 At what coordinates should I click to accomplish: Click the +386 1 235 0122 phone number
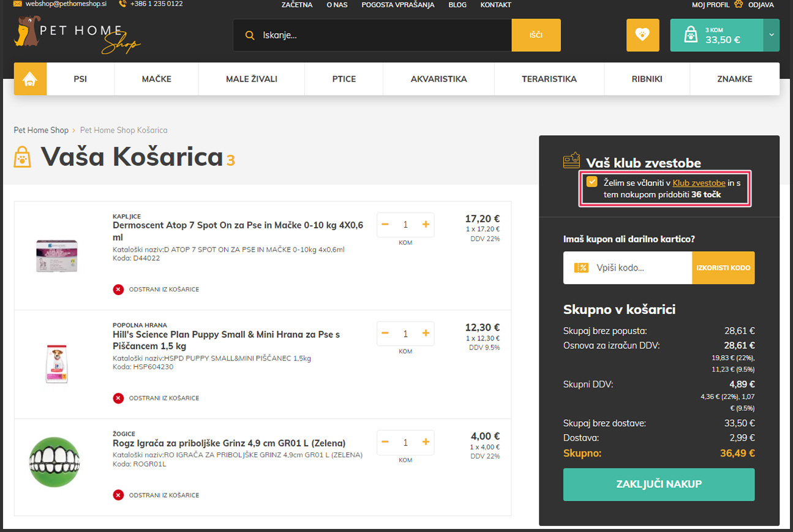tap(156, 4)
